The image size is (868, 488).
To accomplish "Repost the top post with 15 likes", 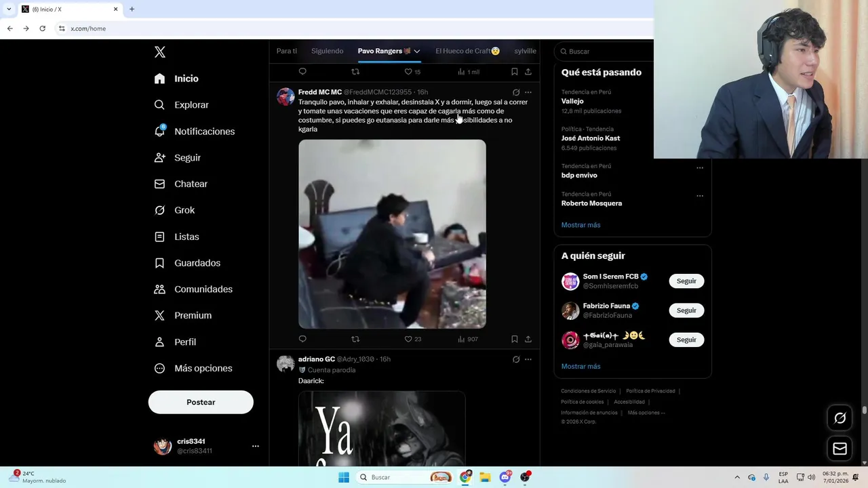I will click(355, 72).
